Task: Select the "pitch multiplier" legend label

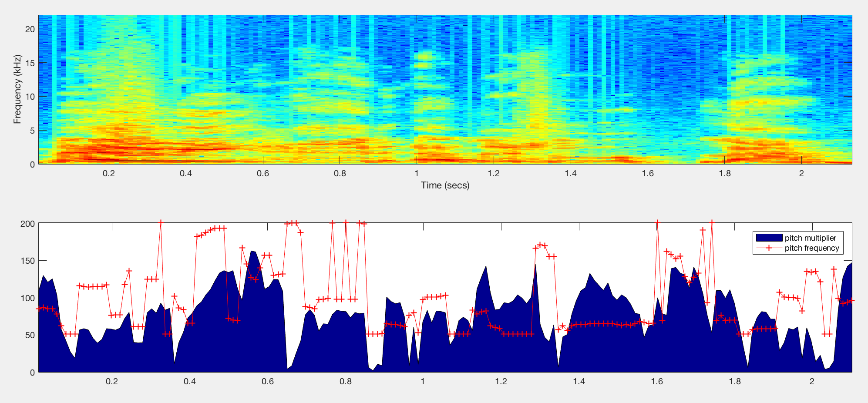Action: point(810,238)
